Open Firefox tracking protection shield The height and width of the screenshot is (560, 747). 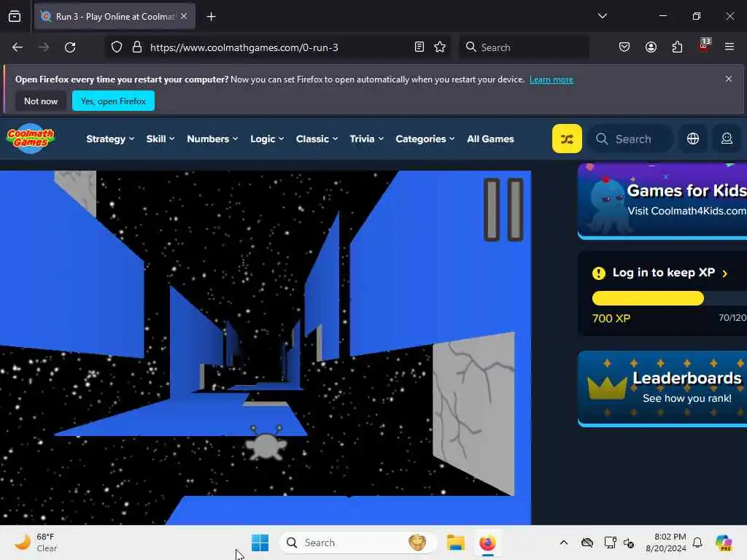117,47
